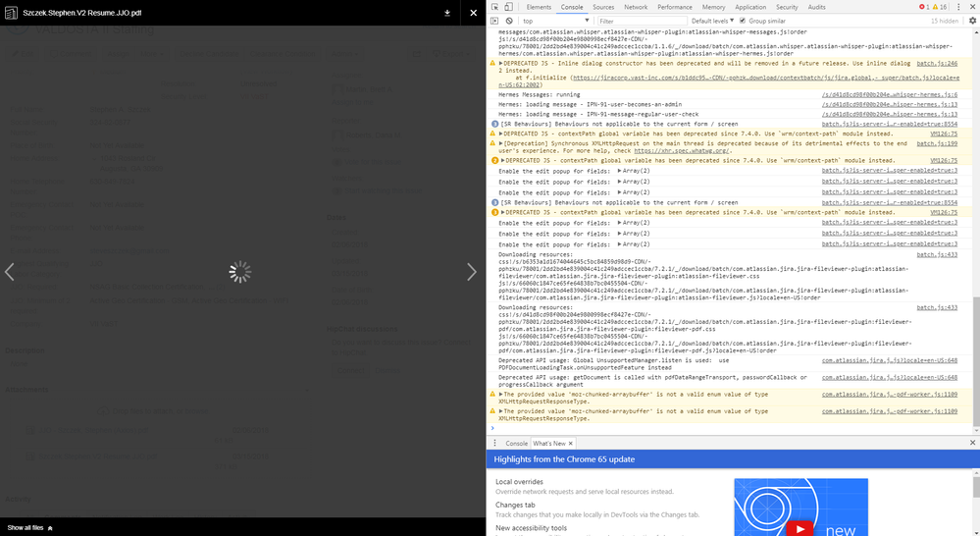Clear the console log
The image size is (980, 536).
tap(509, 21)
